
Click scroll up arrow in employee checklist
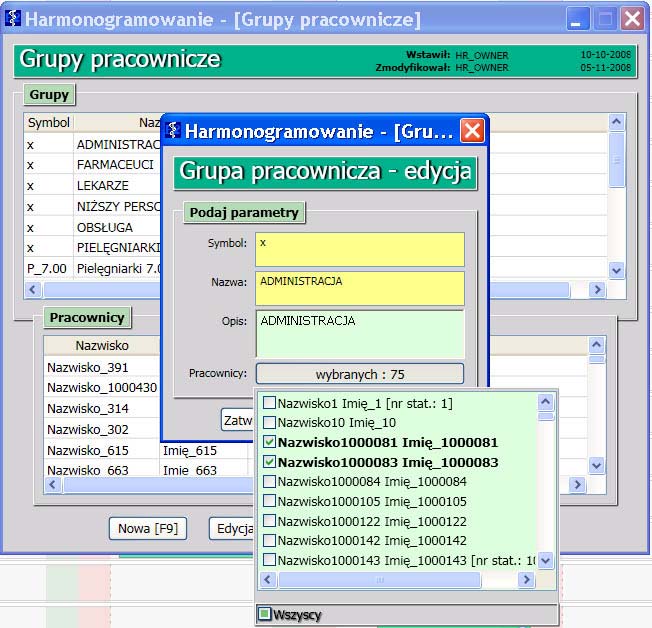click(x=546, y=402)
